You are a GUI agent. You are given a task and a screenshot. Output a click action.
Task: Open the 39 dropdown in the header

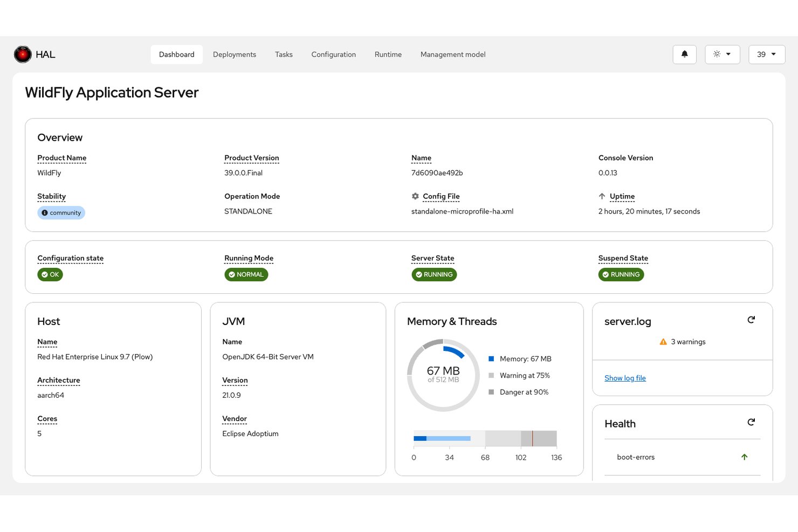click(767, 54)
